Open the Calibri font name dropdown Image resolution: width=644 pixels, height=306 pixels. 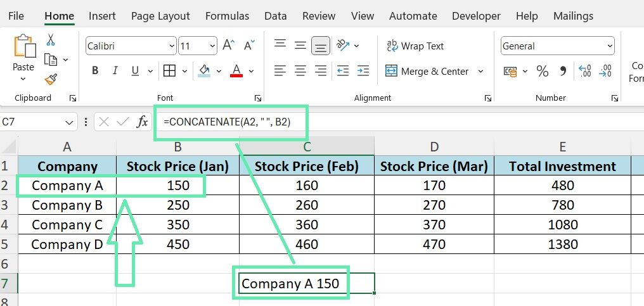coord(172,46)
